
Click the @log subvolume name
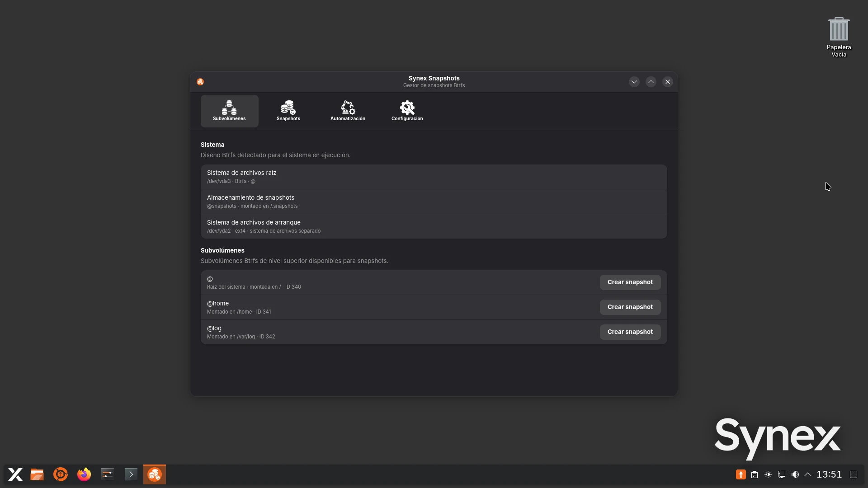[214, 328]
